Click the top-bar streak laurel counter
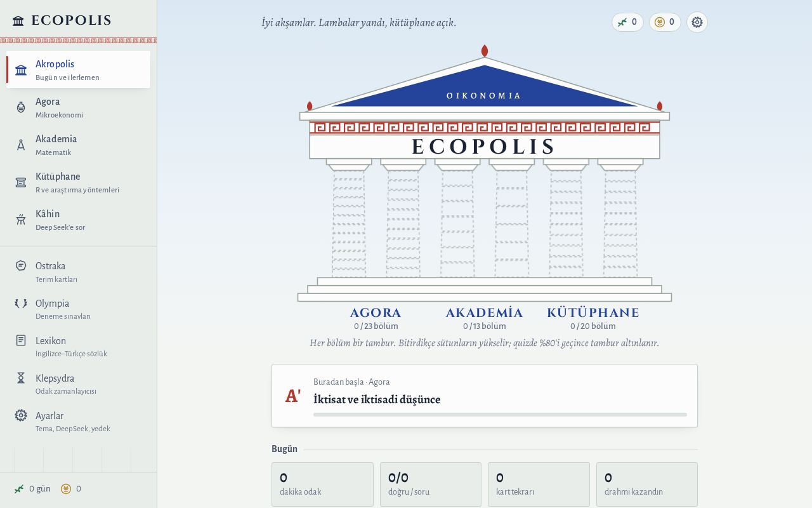Image resolution: width=812 pixels, height=508 pixels. point(627,22)
